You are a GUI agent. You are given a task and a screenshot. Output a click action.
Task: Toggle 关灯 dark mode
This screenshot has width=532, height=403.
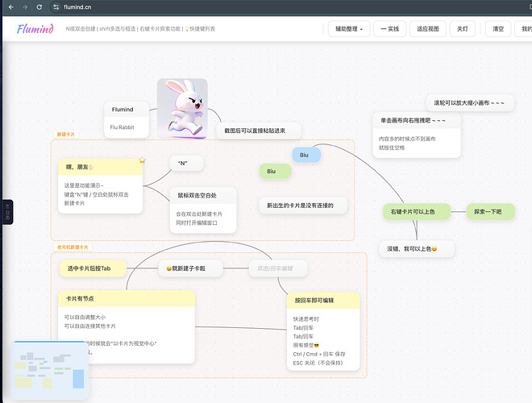462,29
